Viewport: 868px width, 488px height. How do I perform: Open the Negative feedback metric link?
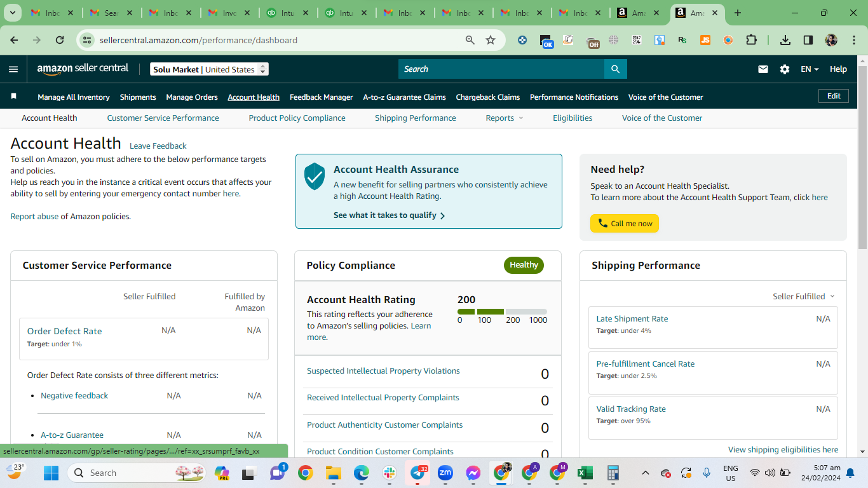pos(74,396)
